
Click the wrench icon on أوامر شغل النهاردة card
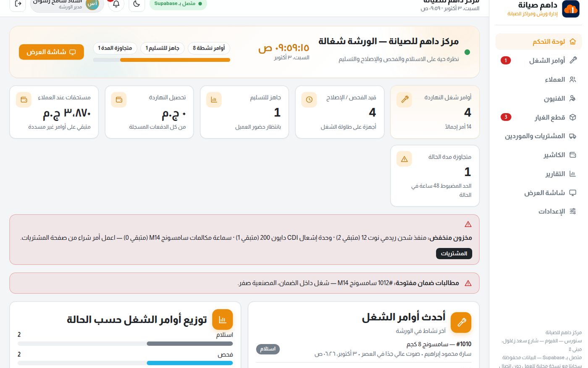(x=404, y=100)
